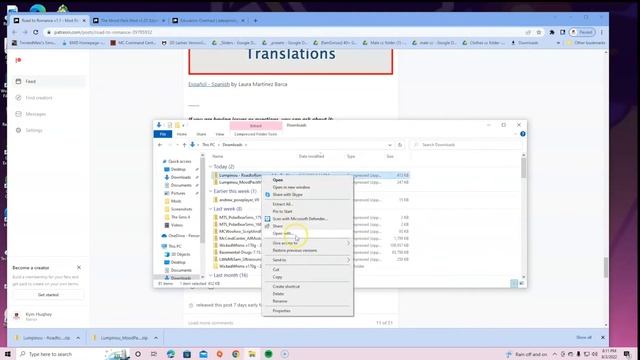Image resolution: width=640 pixels, height=360 pixels.
Task: Open the Home ribbon tab
Action: 182,134
